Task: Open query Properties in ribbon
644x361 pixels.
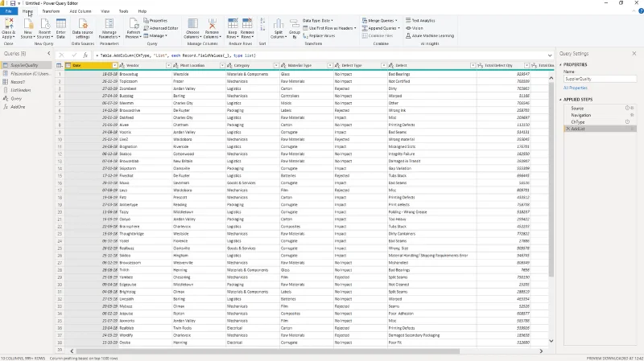Action: click(155, 21)
